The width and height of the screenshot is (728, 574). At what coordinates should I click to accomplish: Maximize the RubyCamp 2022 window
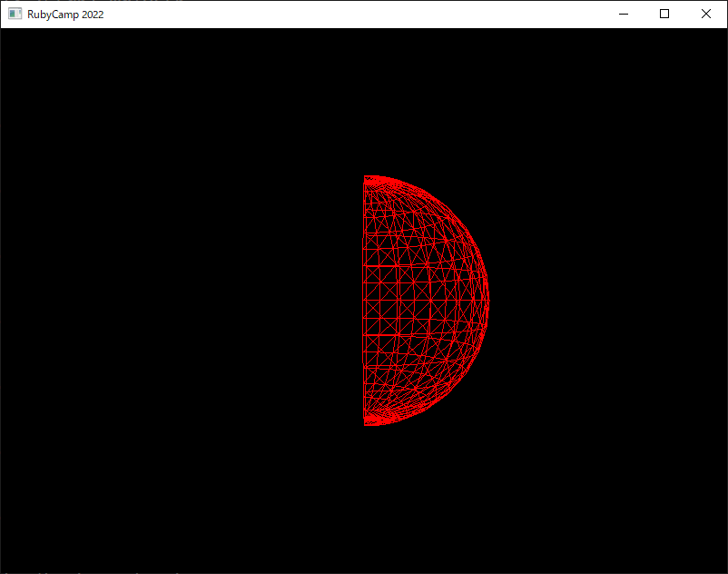pyautogui.click(x=664, y=14)
